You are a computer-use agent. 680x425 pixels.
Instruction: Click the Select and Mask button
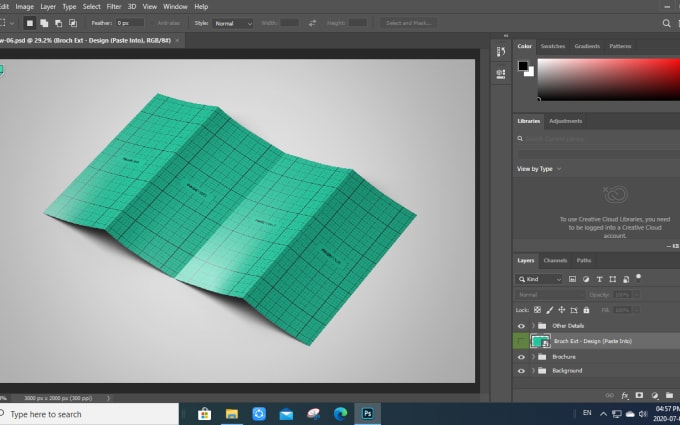pos(409,23)
